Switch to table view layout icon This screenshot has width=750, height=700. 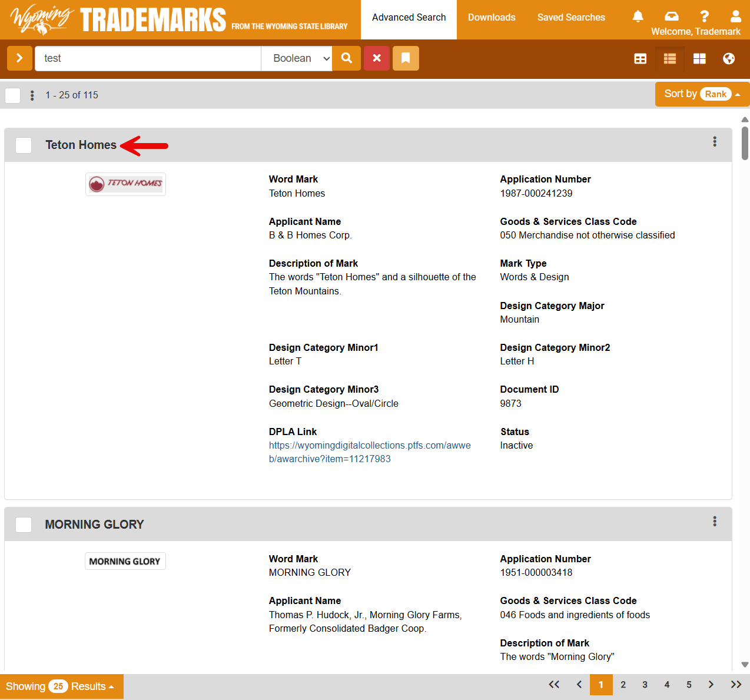click(x=641, y=58)
